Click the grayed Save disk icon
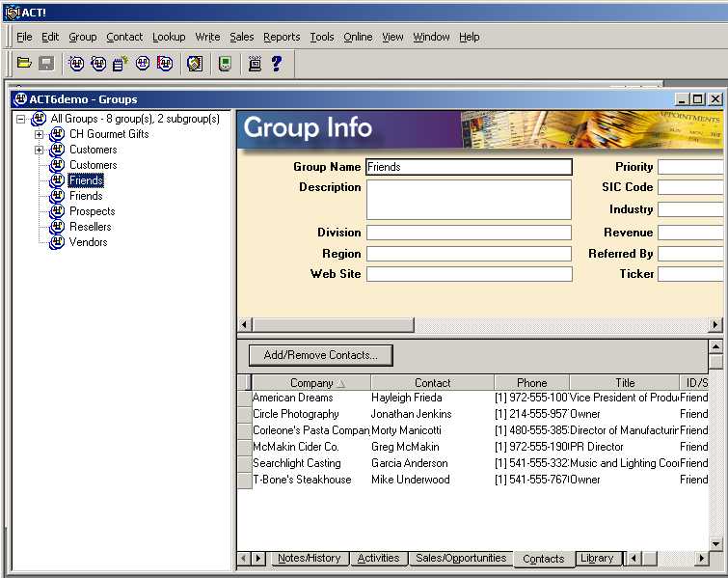Viewport: 728px width, 578px height. click(x=46, y=63)
